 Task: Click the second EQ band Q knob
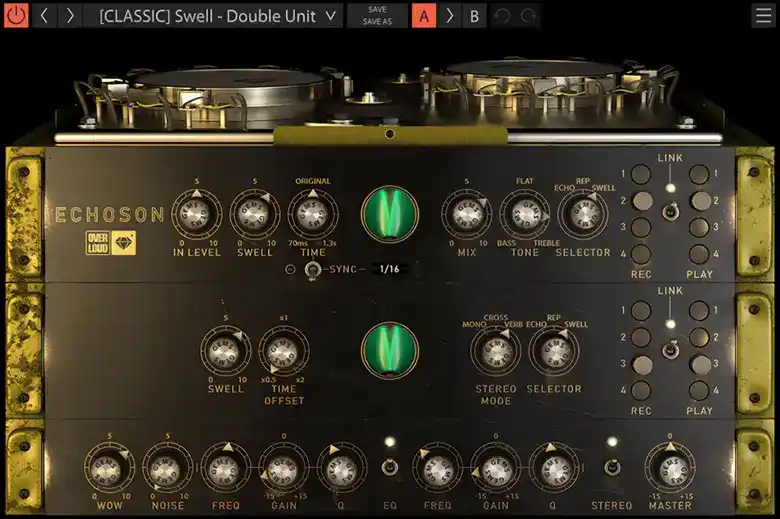(x=553, y=468)
